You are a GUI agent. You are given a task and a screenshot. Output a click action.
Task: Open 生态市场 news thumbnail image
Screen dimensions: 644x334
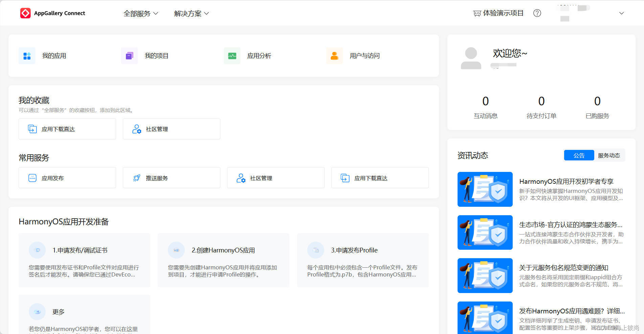tap(485, 232)
